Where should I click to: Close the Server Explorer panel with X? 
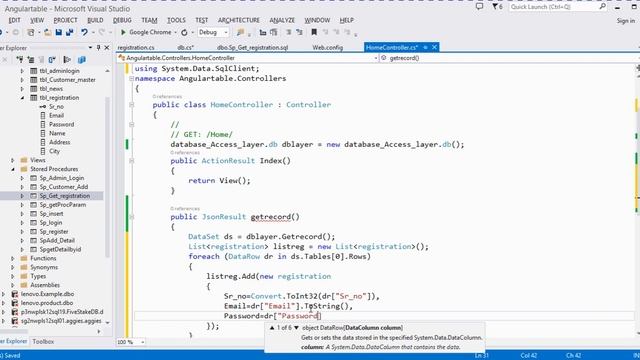pos(107,48)
